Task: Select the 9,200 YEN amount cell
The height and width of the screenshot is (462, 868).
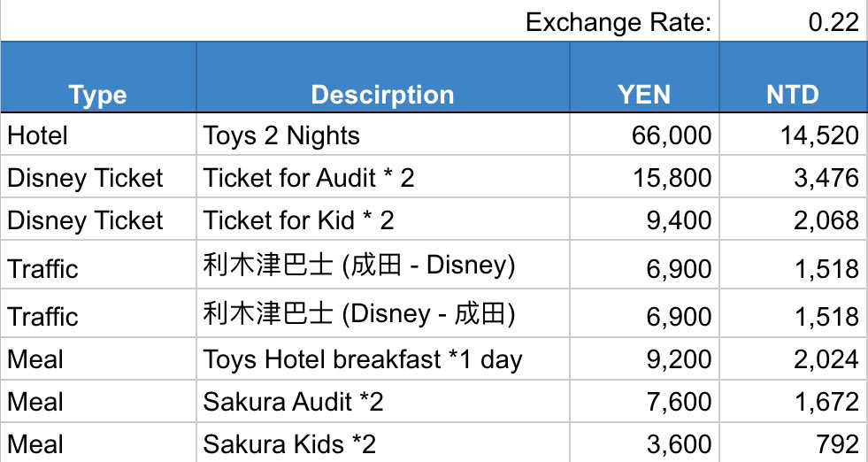Action: coord(643,359)
